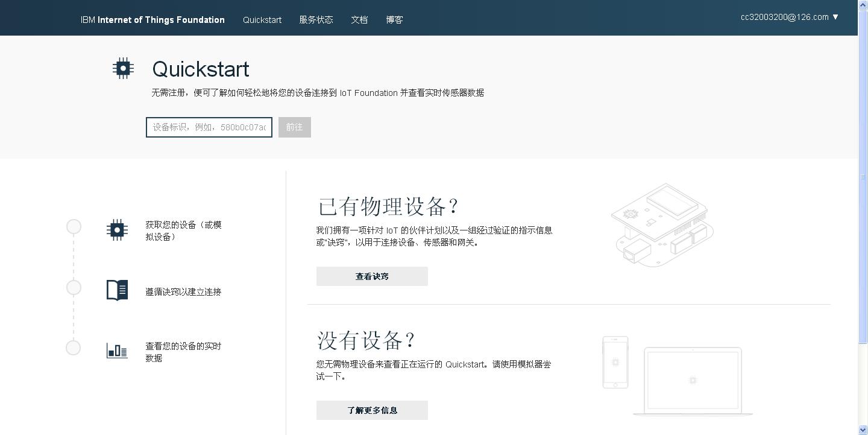Click the open book recipe step icon

click(x=117, y=290)
